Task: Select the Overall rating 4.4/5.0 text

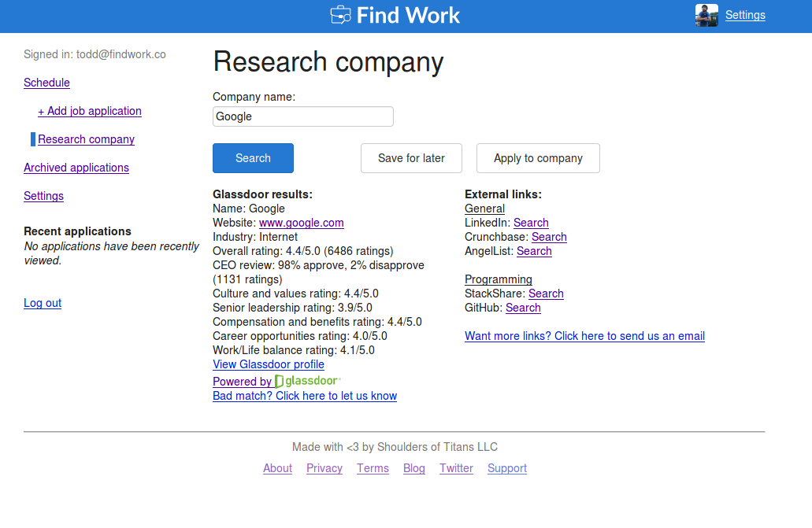Action: pos(303,251)
